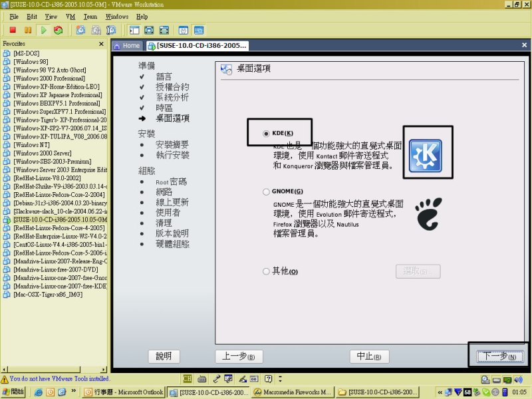532x399 pixels.
Task: Open the Help menu
Action: [x=142, y=17]
